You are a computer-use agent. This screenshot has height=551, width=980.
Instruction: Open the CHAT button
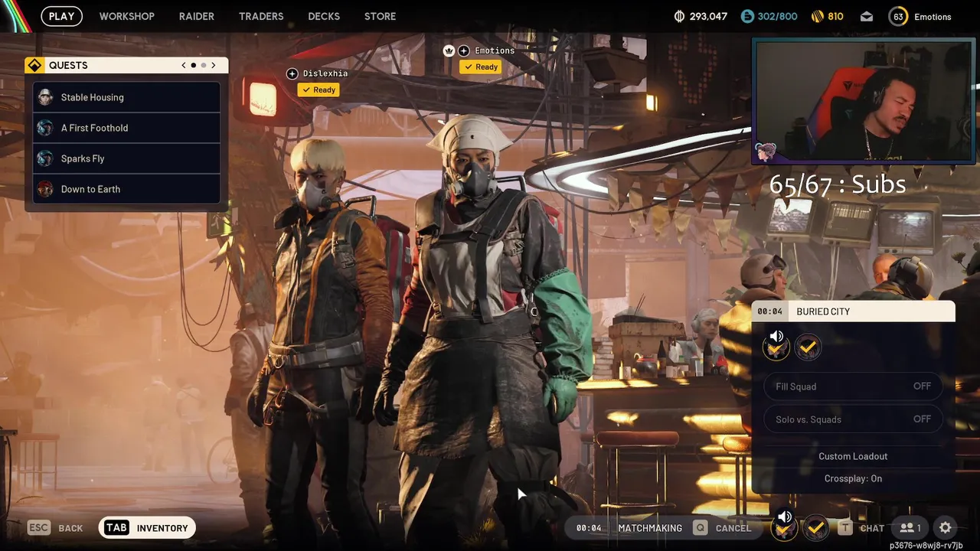[x=872, y=528]
